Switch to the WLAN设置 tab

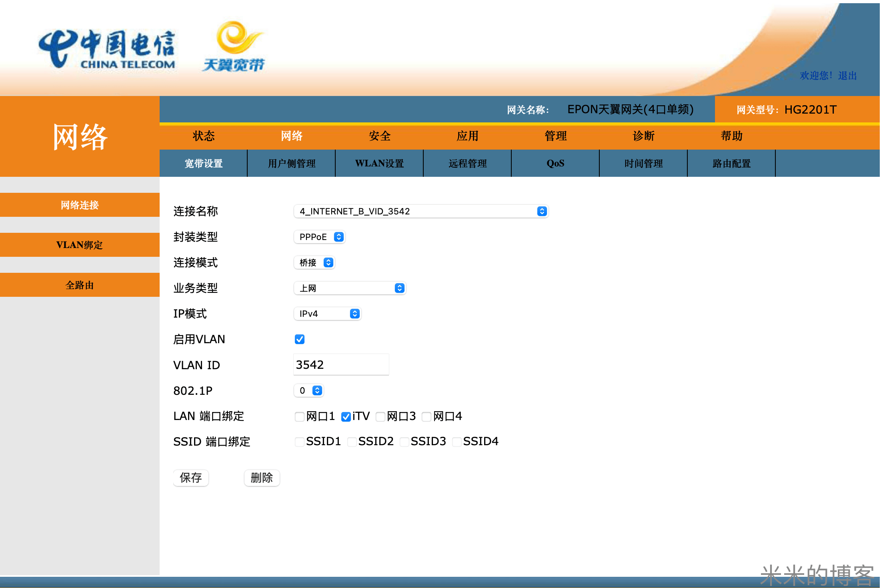coord(378,163)
